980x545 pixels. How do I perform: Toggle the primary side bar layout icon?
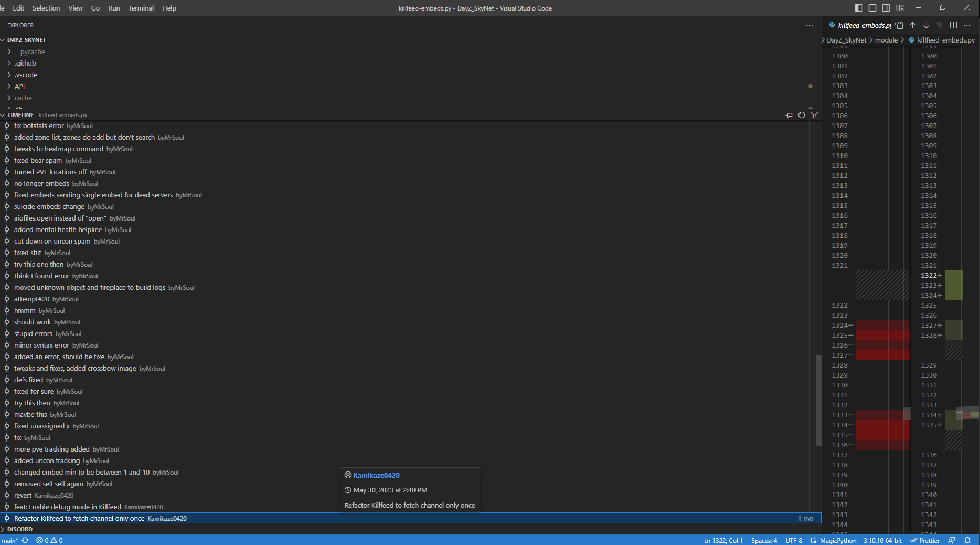click(859, 8)
